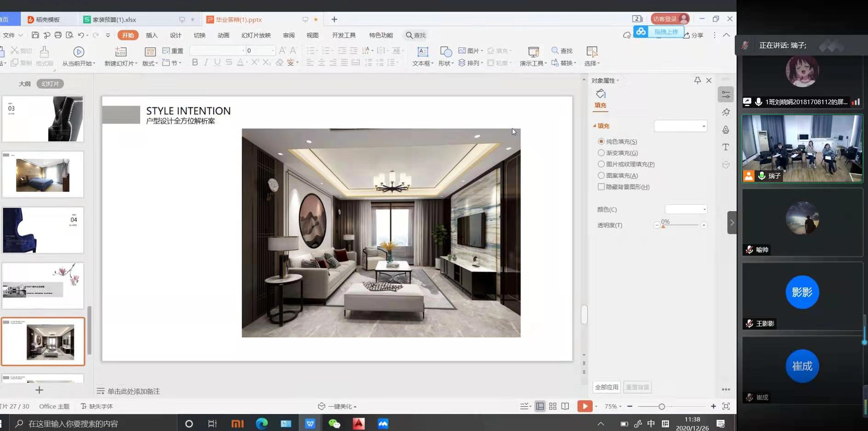
Task: Select the solid fill (纯色填充) radio button
Action: coord(601,141)
